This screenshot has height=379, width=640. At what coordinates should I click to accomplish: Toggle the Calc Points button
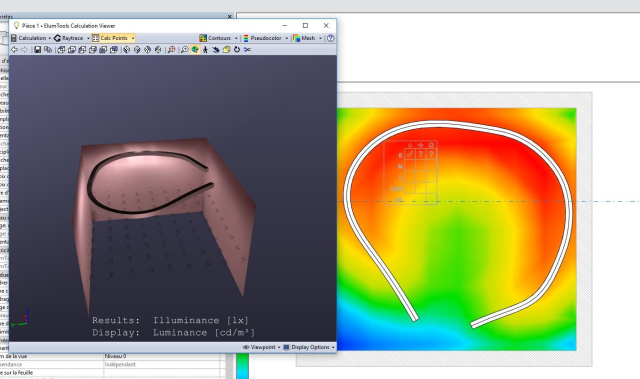tap(110, 38)
